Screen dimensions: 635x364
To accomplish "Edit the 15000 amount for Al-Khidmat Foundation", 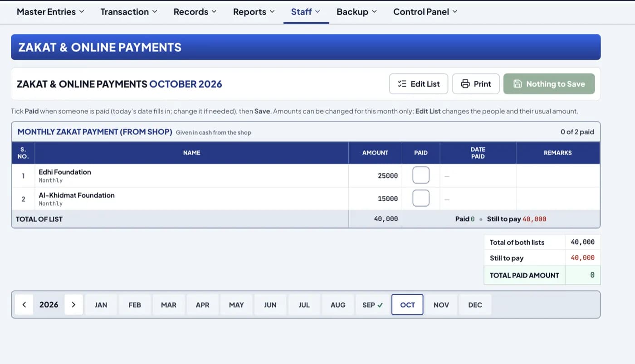I will point(375,199).
